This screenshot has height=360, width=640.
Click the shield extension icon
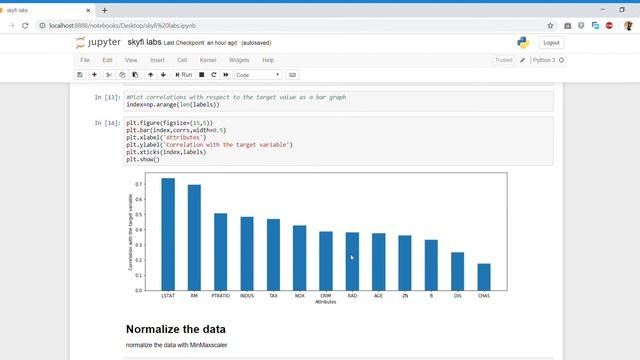pyautogui.click(x=581, y=25)
